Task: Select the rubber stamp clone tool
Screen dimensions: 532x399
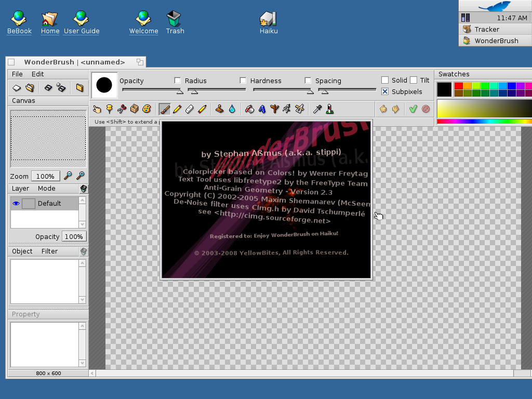Action: [220, 109]
